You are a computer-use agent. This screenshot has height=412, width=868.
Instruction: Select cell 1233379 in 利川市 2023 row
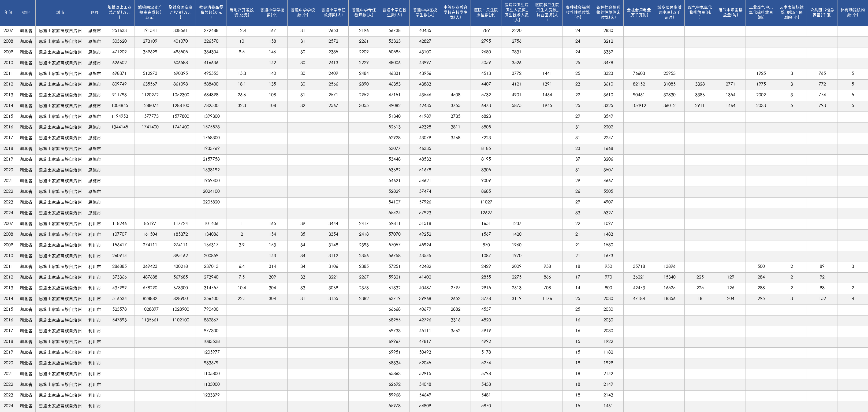point(211,395)
